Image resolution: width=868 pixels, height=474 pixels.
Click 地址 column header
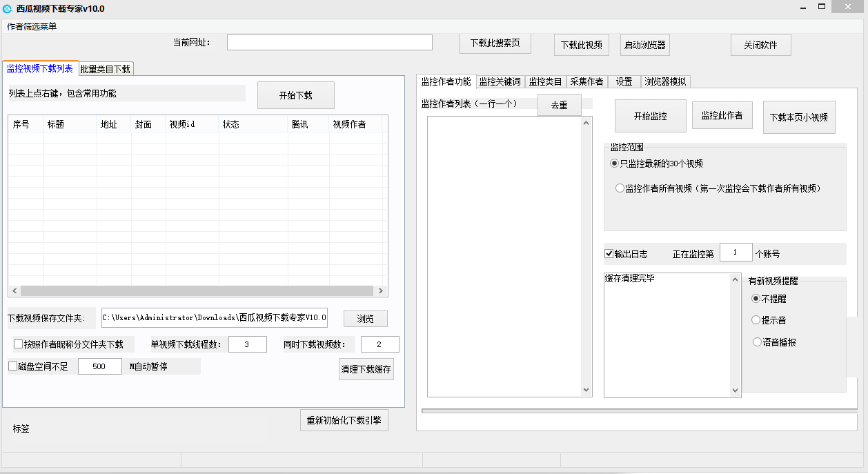tap(114, 124)
